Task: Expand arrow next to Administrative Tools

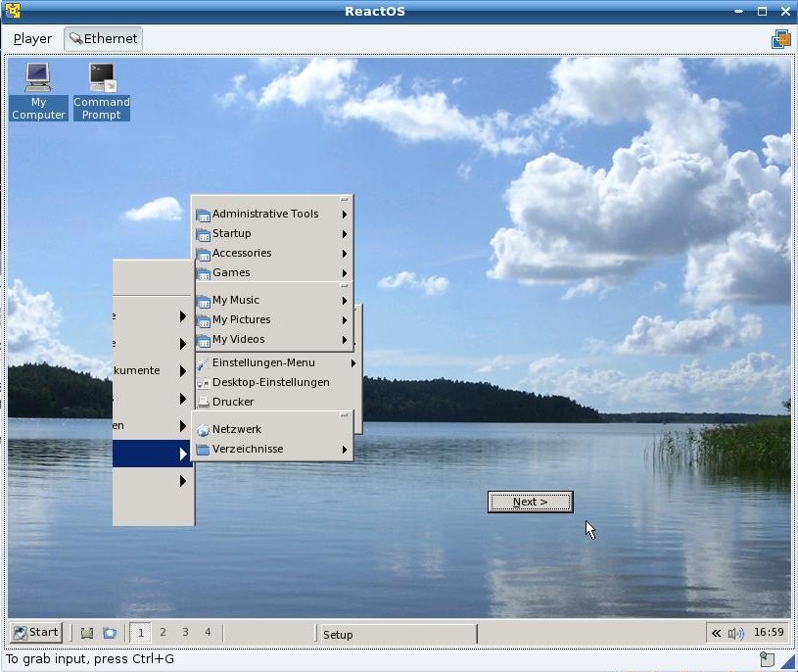Action: [345, 215]
